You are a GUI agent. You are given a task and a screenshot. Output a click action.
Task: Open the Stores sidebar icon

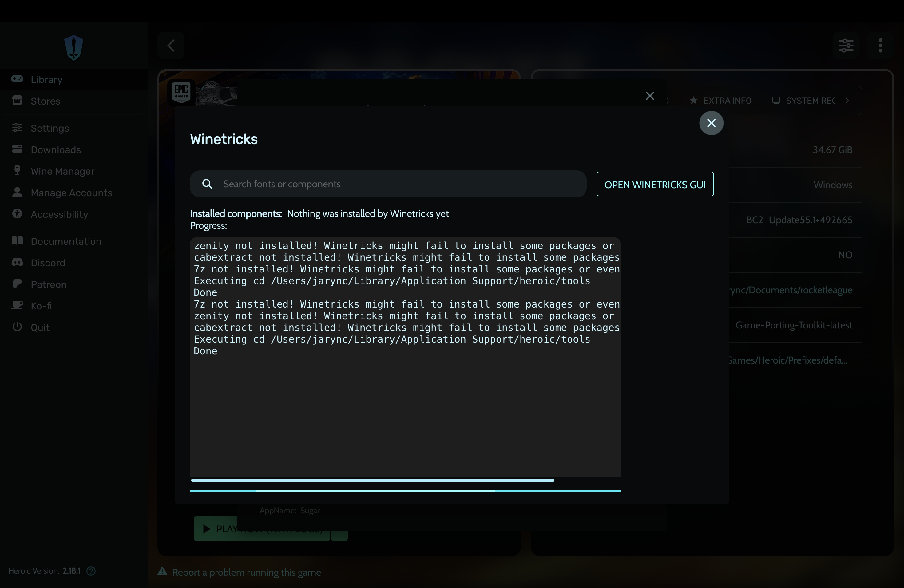coord(17,101)
